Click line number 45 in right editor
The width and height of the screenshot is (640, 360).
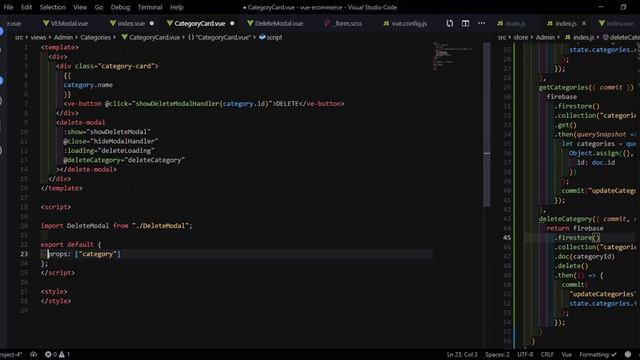coord(507,238)
